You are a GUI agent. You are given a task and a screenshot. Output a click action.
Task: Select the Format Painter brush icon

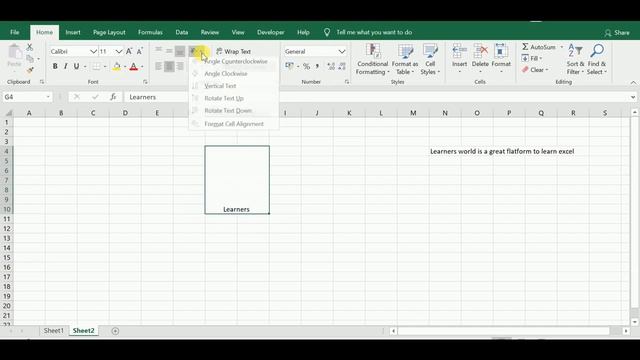coord(30,70)
